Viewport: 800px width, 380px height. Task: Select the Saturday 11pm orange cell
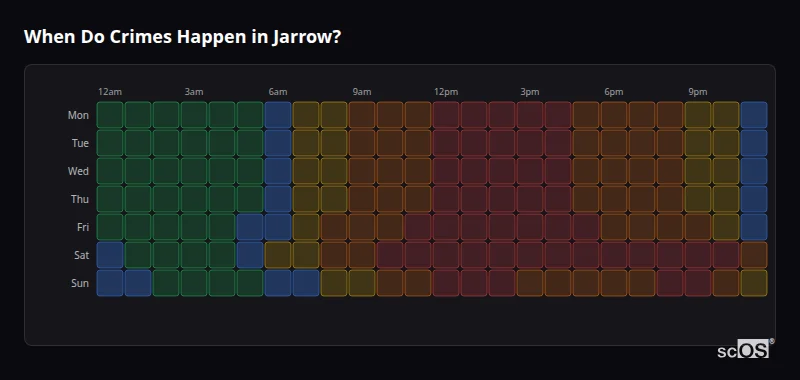coord(755,255)
